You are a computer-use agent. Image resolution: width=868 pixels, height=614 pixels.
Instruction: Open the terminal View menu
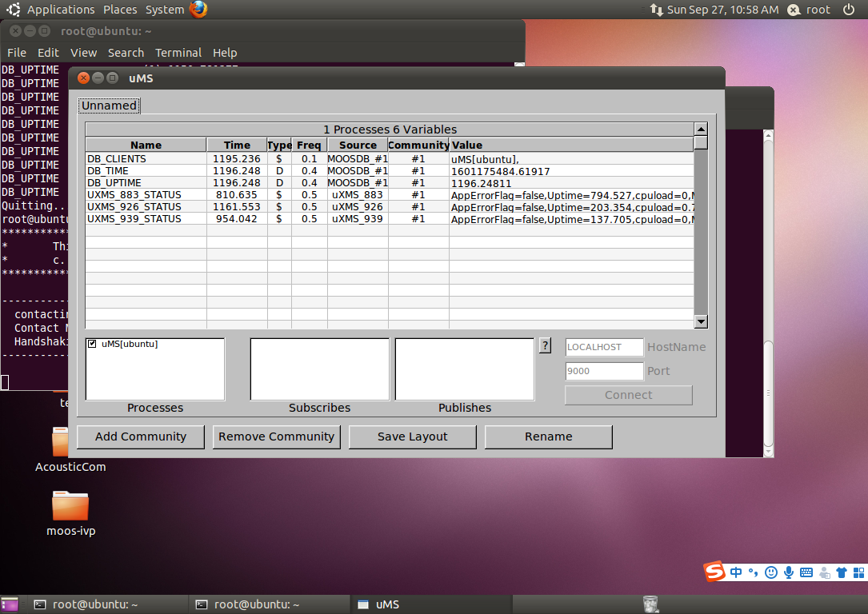(83, 53)
